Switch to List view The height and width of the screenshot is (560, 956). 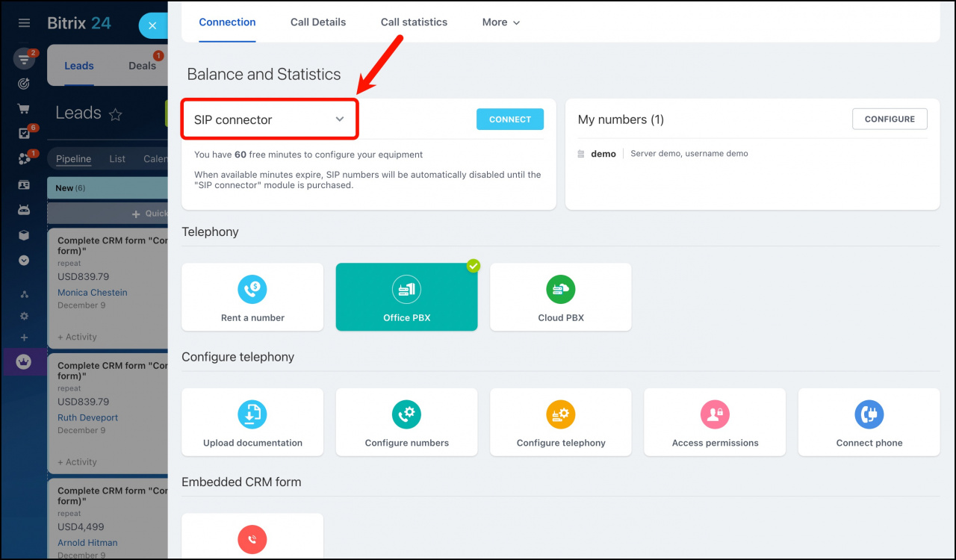click(117, 159)
